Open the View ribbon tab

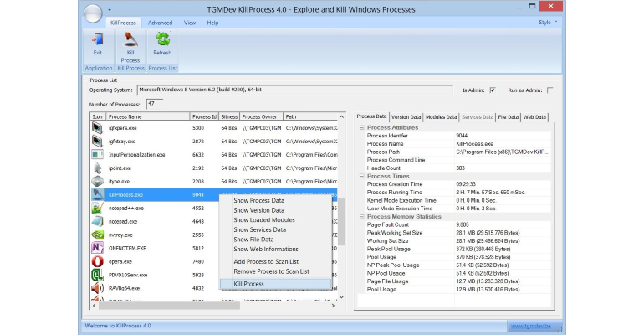point(190,23)
